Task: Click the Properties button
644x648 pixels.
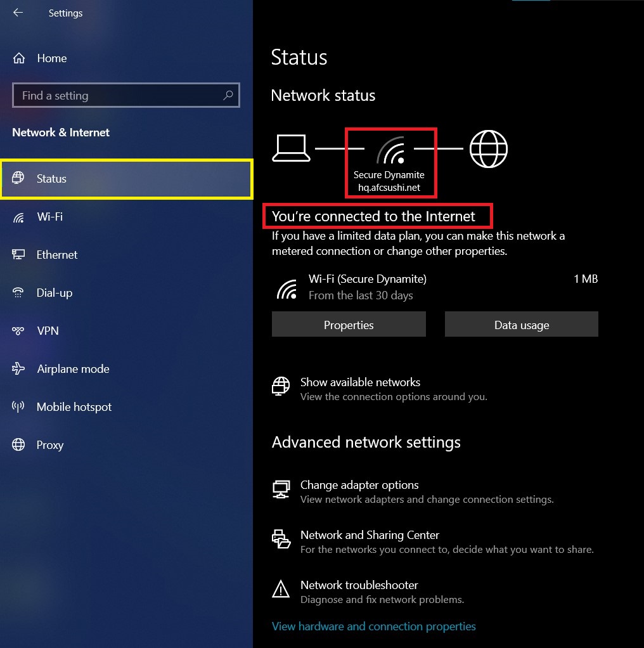Action: tap(349, 325)
